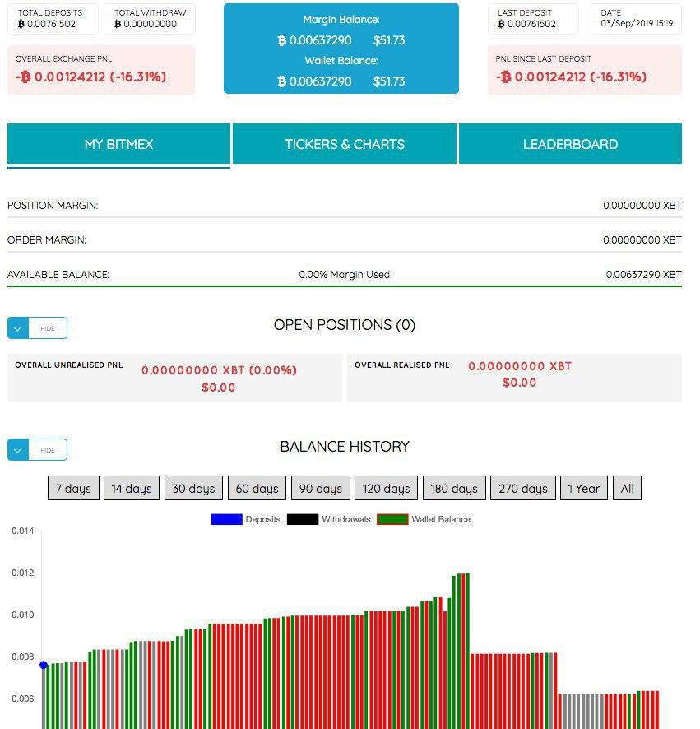Open the MY BITMEX tab
700x729 pixels.
tap(118, 144)
